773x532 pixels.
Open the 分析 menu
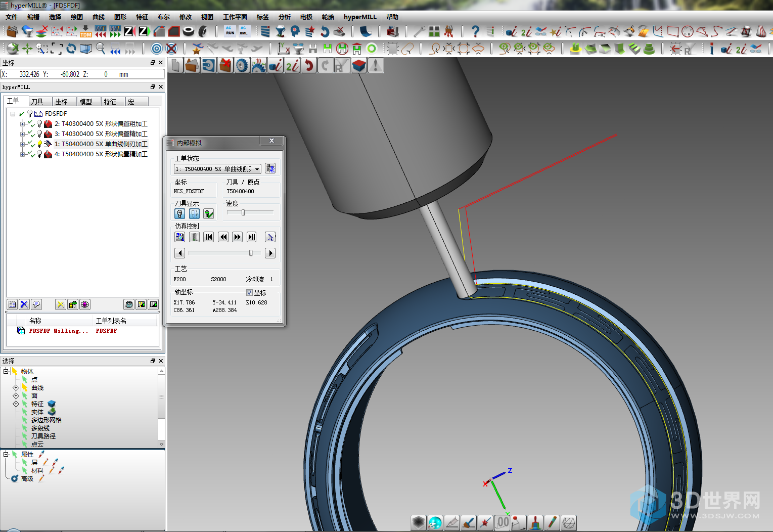coord(285,17)
